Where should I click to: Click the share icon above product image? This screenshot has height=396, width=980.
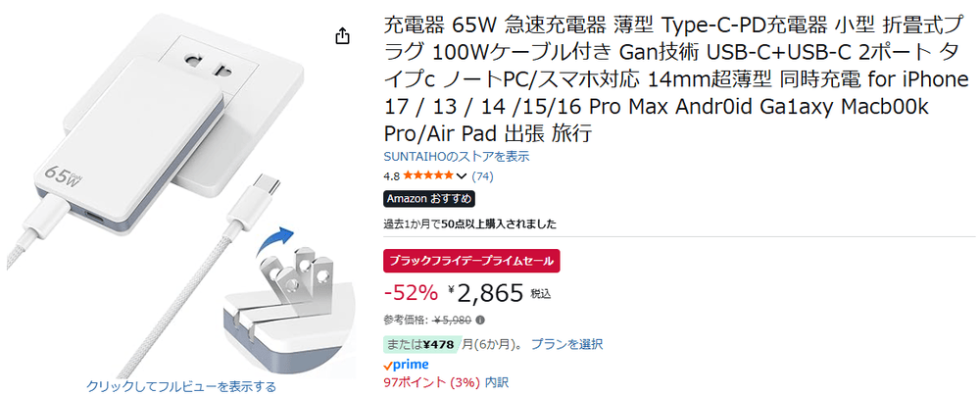click(342, 36)
